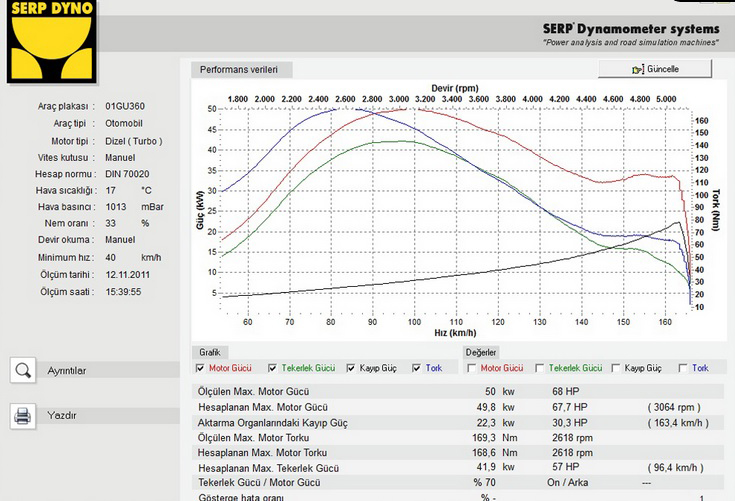Click the Değerler section header
Image resolution: width=735 pixels, height=501 pixels.
(481, 352)
